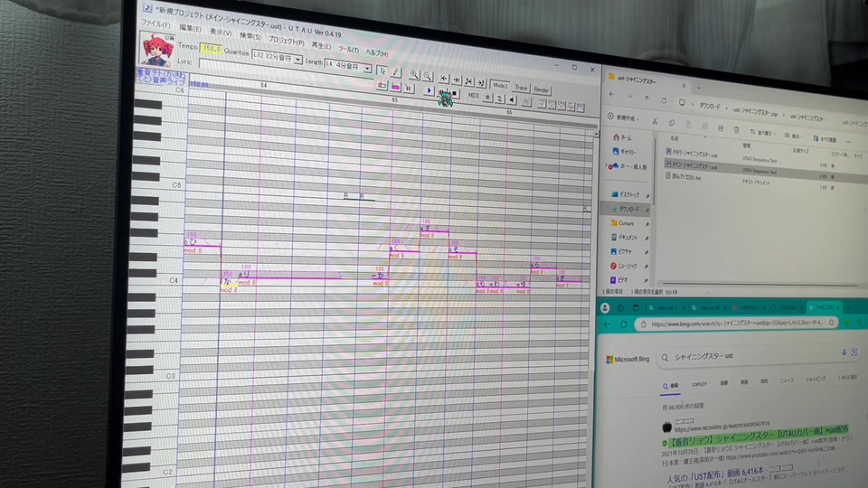Open the プロジェクト(P) menu
Viewport: 868px width, 488px height.
pos(287,41)
